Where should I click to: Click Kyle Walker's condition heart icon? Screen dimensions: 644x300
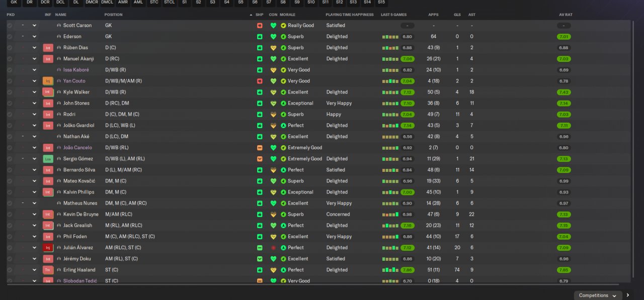point(273,92)
